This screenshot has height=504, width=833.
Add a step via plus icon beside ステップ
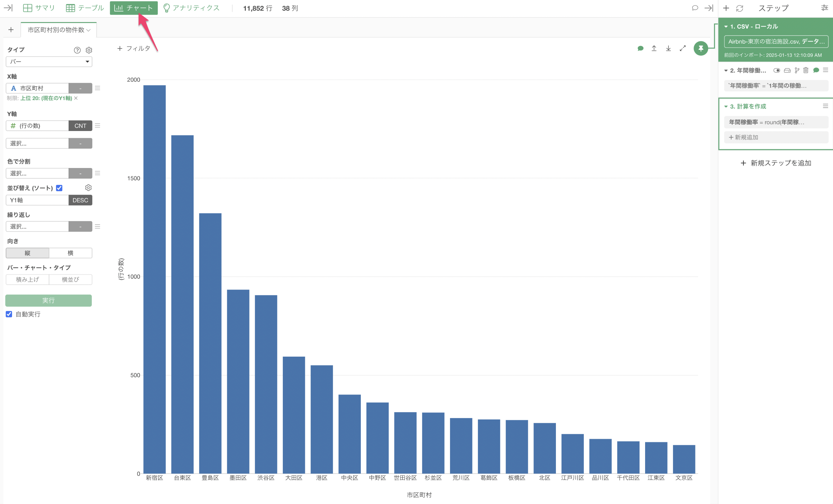[x=726, y=8]
